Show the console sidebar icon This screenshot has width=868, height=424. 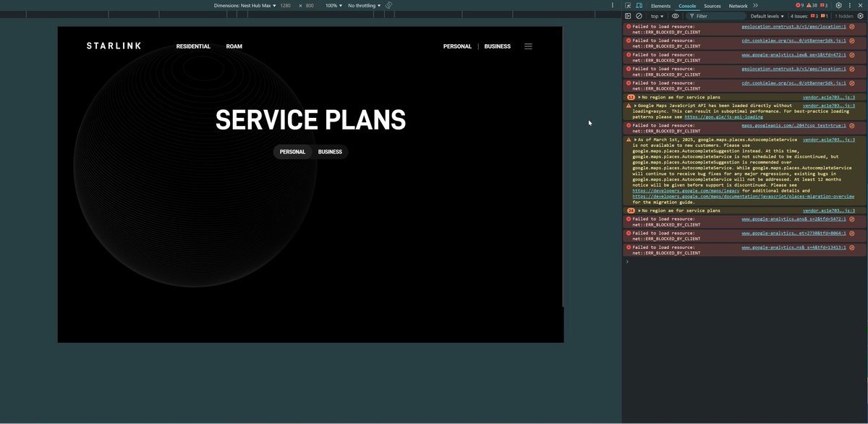coord(628,16)
